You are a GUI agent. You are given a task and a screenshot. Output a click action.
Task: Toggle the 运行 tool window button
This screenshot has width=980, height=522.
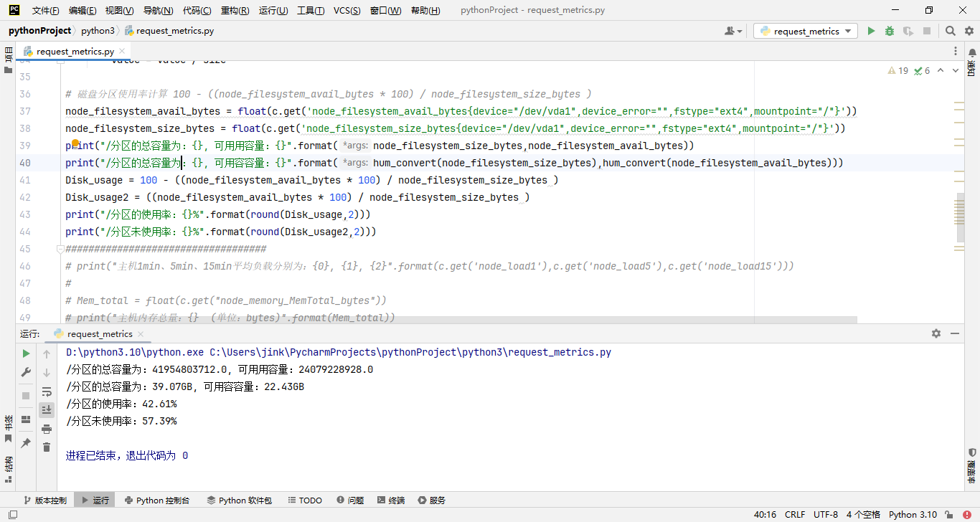pyautogui.click(x=95, y=500)
